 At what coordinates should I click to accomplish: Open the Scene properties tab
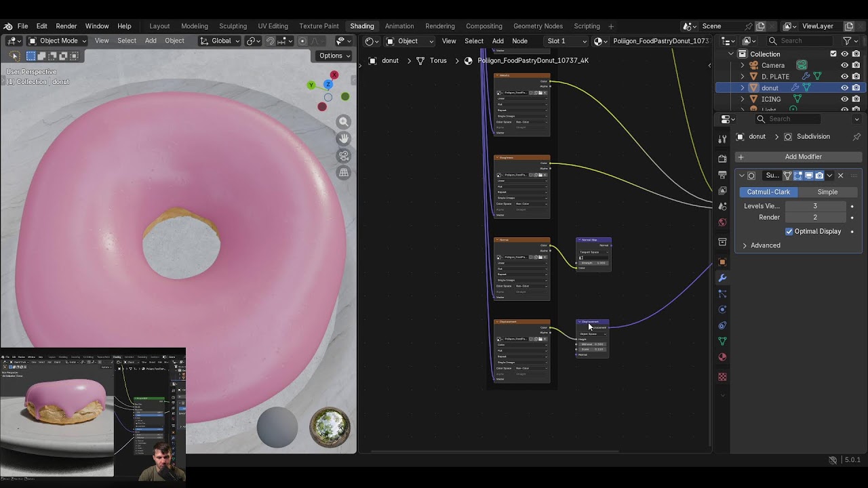(x=722, y=207)
